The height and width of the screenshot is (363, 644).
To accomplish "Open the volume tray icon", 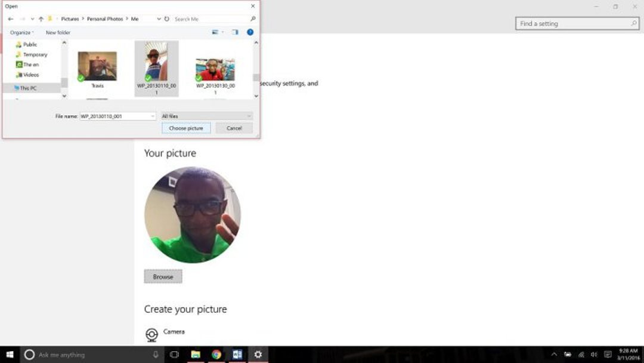I will point(595,355).
